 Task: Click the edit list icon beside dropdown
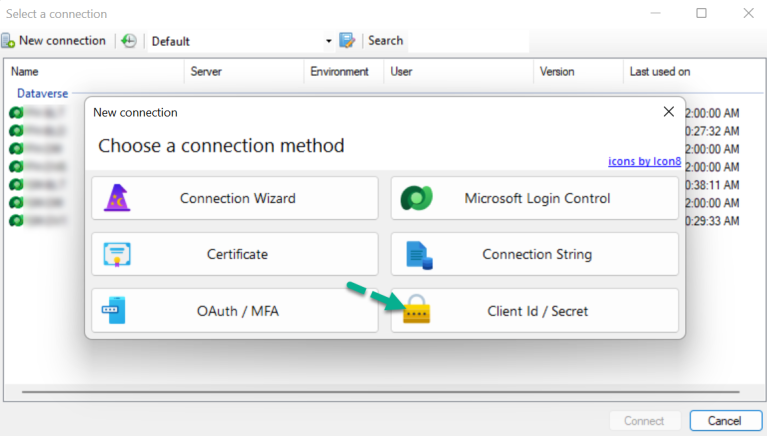[347, 41]
